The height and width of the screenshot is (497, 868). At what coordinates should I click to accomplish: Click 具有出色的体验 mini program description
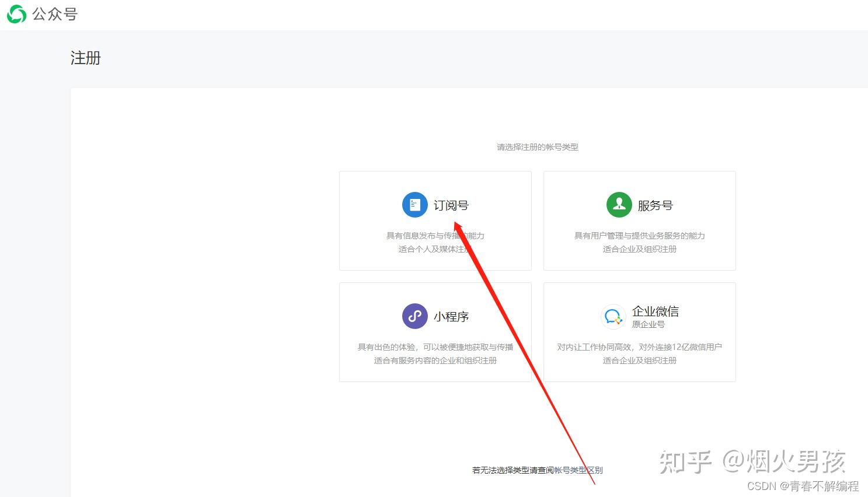tap(435, 347)
